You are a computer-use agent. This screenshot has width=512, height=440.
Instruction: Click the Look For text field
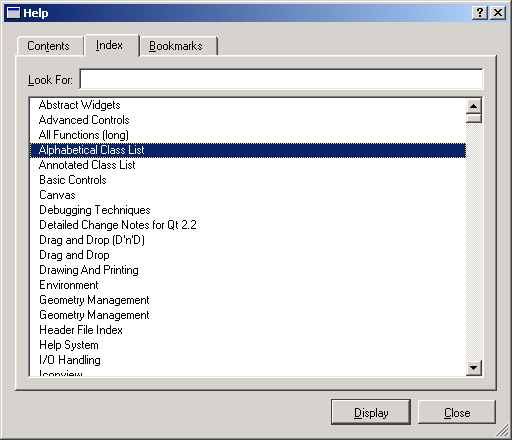tap(281, 79)
